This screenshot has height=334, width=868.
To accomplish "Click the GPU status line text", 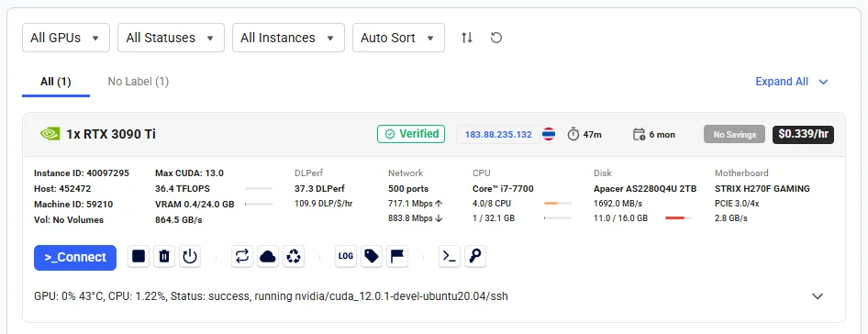I will coord(271,296).
